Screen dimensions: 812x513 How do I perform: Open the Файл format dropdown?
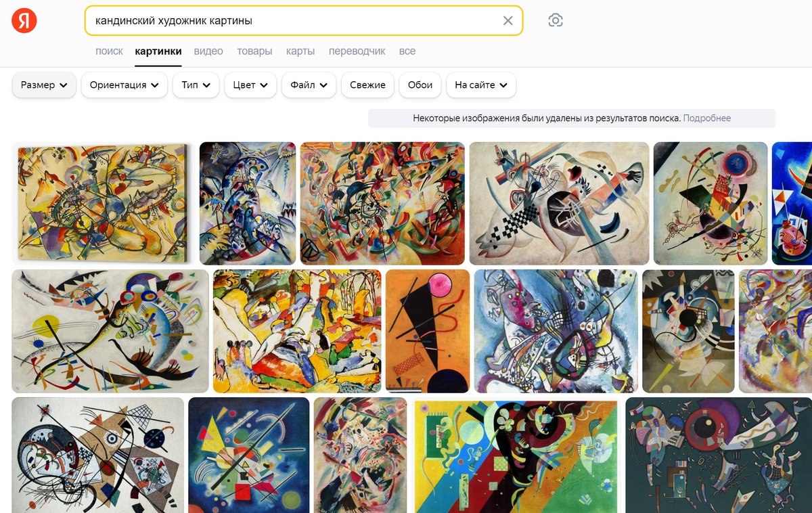(309, 85)
